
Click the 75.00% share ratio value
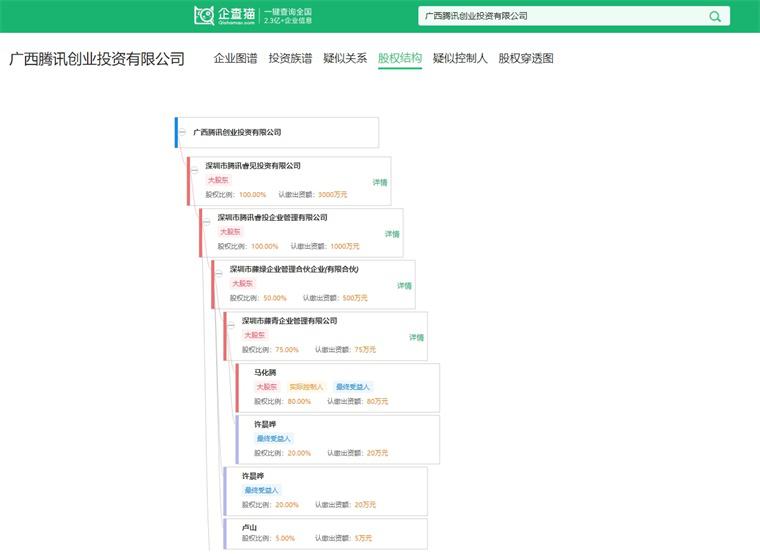[x=287, y=349]
